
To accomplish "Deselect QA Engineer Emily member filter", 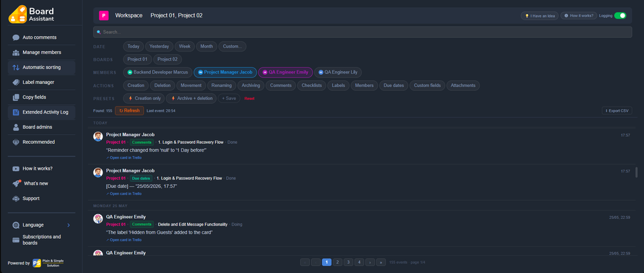I will [x=286, y=72].
